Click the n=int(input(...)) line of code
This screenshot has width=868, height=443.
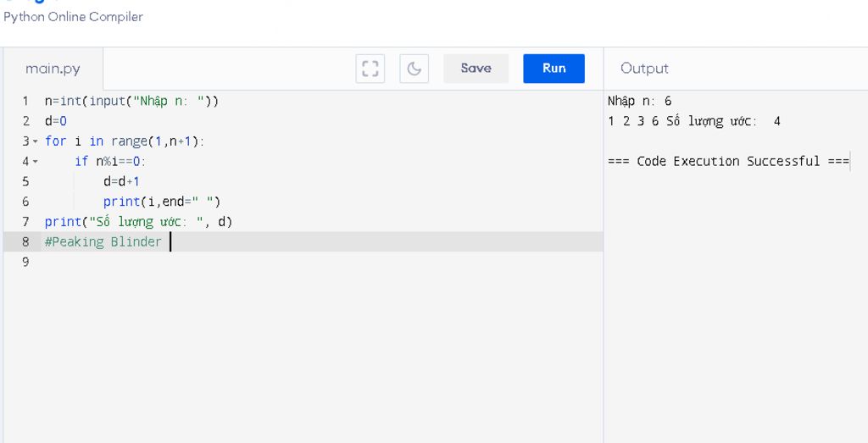[132, 101]
